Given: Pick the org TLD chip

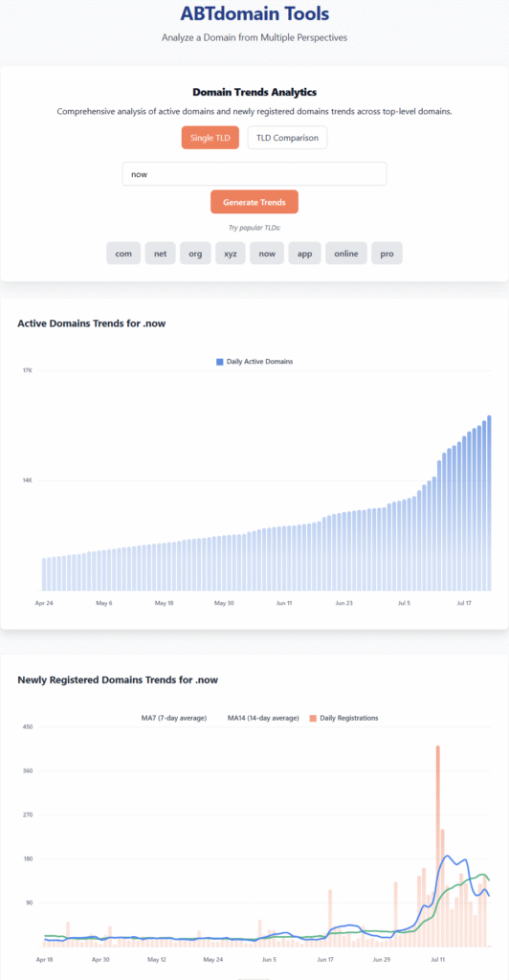Looking at the screenshot, I should 195,254.
